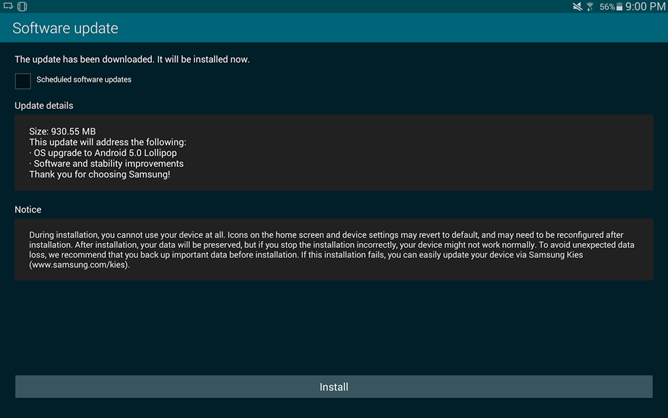Tap the 'update has been downloaded' message

[x=132, y=59]
